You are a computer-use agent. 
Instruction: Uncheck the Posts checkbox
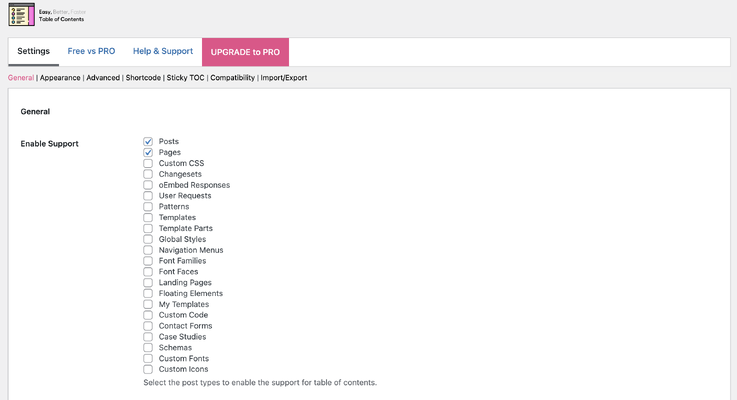[148, 142]
